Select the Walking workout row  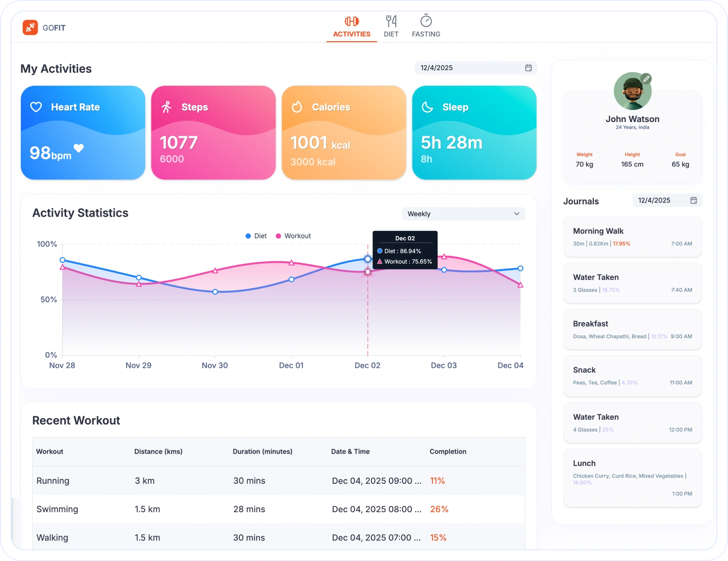[x=278, y=537]
